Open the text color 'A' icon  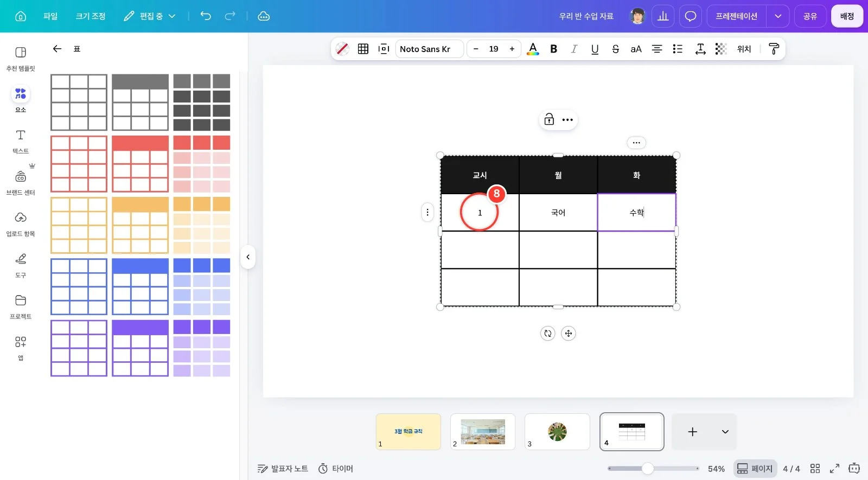point(533,49)
